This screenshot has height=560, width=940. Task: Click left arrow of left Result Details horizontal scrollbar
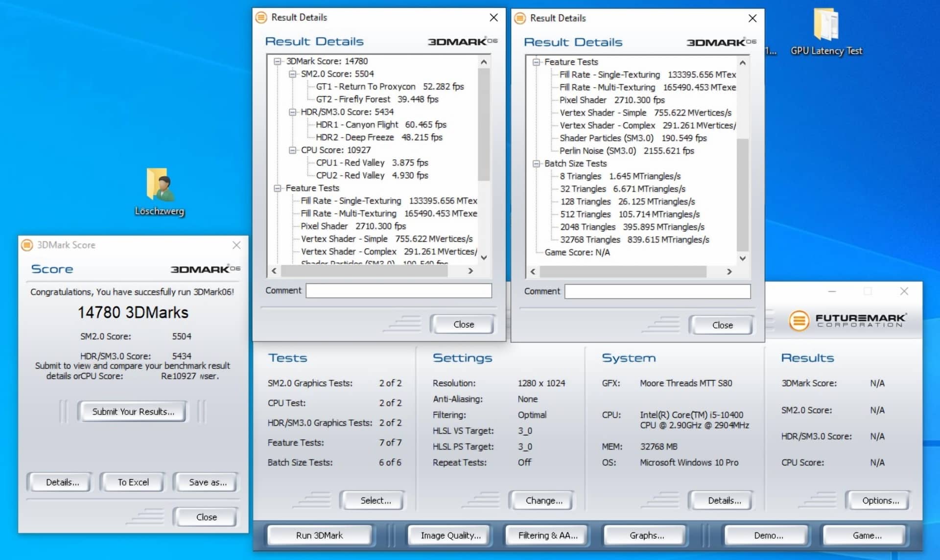pyautogui.click(x=274, y=271)
